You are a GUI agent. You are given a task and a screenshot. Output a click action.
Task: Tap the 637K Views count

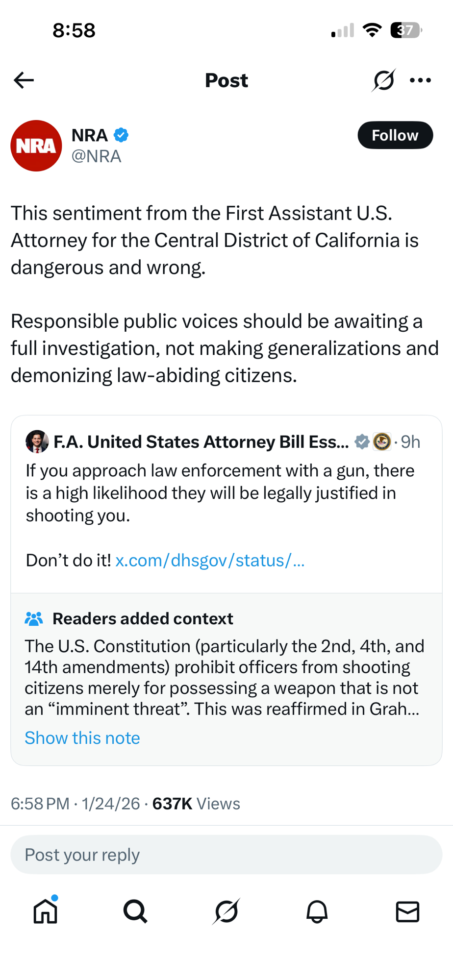(196, 804)
